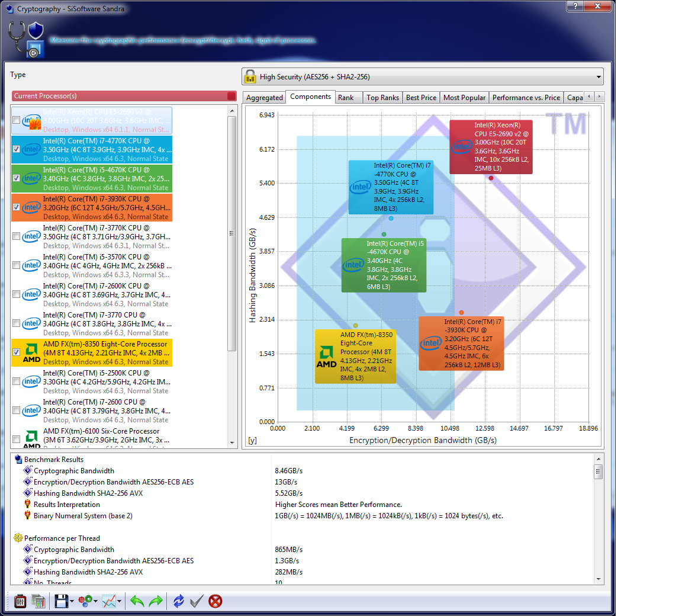Viewport: 682px width, 616px height.
Task: Click the green back arrow icon
Action: [137, 601]
